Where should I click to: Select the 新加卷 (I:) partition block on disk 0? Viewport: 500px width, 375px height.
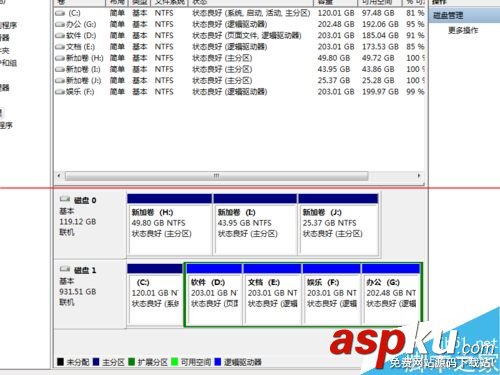255,224
